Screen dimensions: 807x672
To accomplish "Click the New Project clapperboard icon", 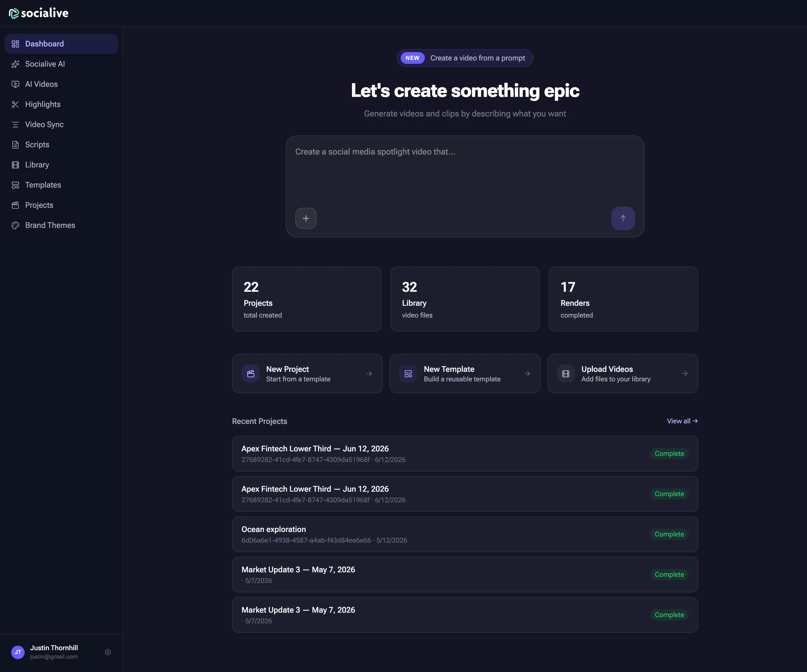I will click(251, 374).
